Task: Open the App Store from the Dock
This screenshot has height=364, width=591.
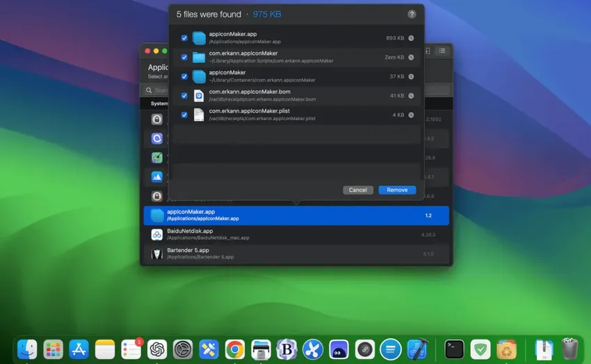Action: [x=79, y=349]
